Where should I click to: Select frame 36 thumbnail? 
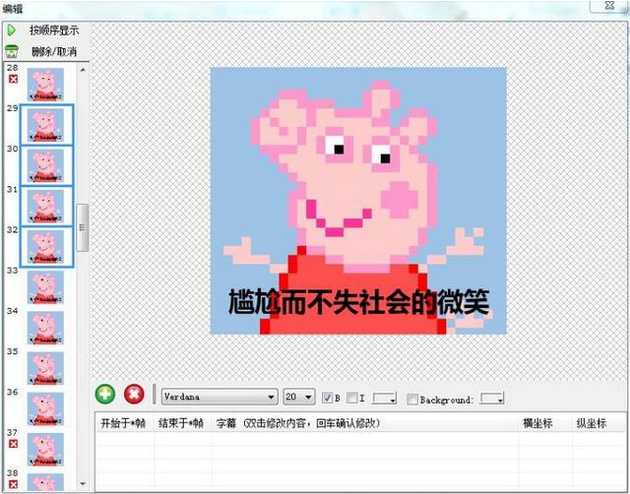click(45, 409)
